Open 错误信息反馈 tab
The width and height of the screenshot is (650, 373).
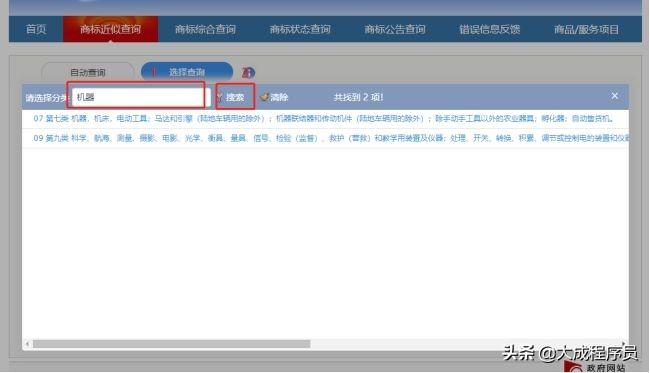(x=490, y=29)
